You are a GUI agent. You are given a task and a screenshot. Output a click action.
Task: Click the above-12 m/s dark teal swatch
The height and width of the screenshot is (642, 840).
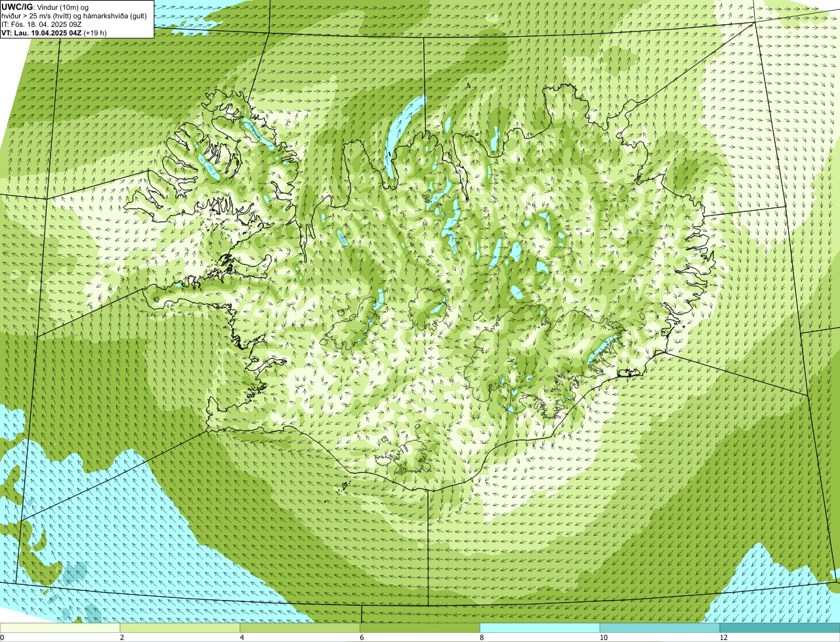780,628
